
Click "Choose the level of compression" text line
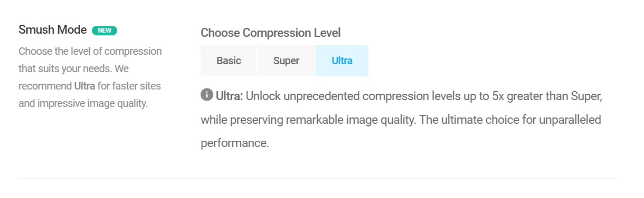pyautogui.click(x=90, y=52)
